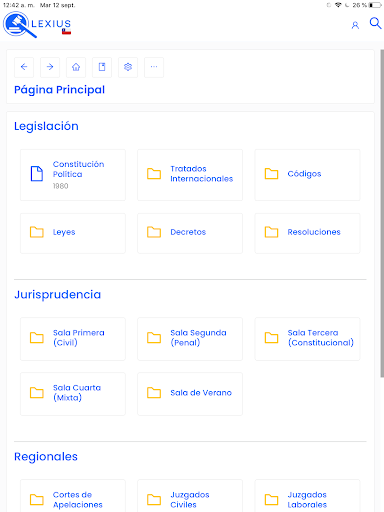Go back with the left arrow button

(24, 67)
